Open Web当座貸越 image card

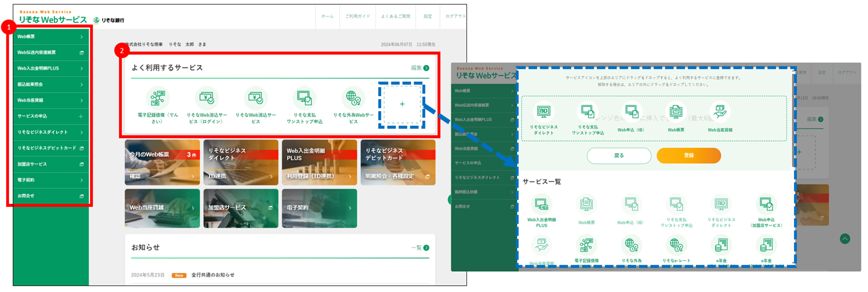tap(162, 208)
